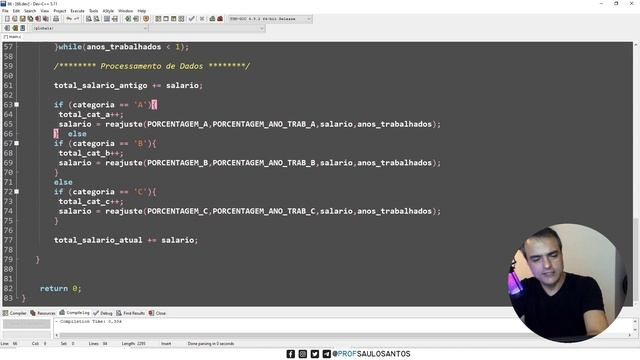Open the TDM-GCC compiler set dropdown
This screenshot has width=640, height=360.
point(270,19)
